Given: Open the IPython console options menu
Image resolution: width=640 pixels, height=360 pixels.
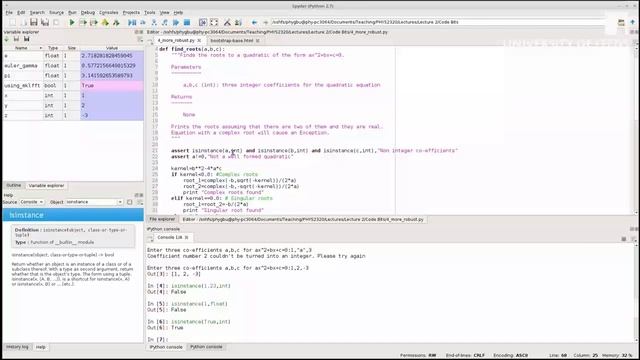Looking at the screenshot, I should coord(633,239).
